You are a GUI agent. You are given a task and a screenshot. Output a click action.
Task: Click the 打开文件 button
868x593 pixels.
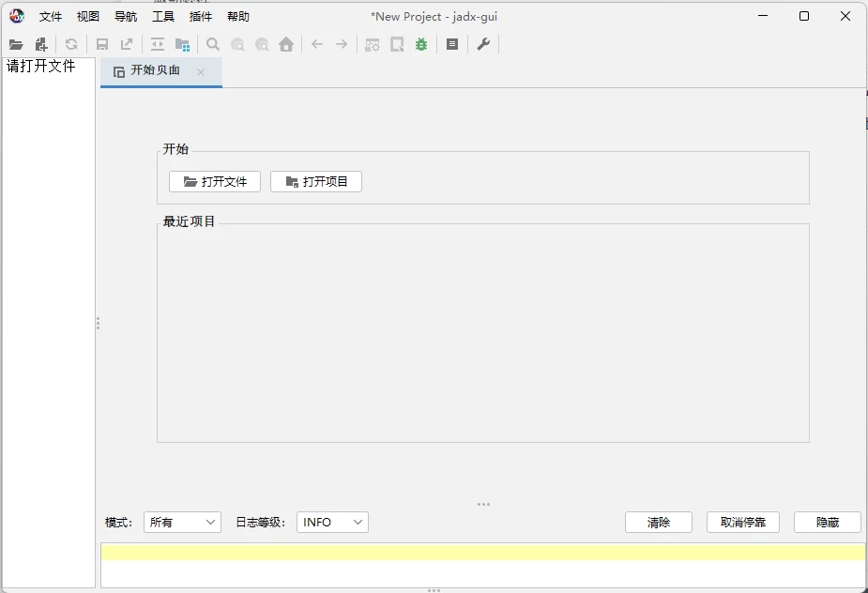click(x=215, y=181)
